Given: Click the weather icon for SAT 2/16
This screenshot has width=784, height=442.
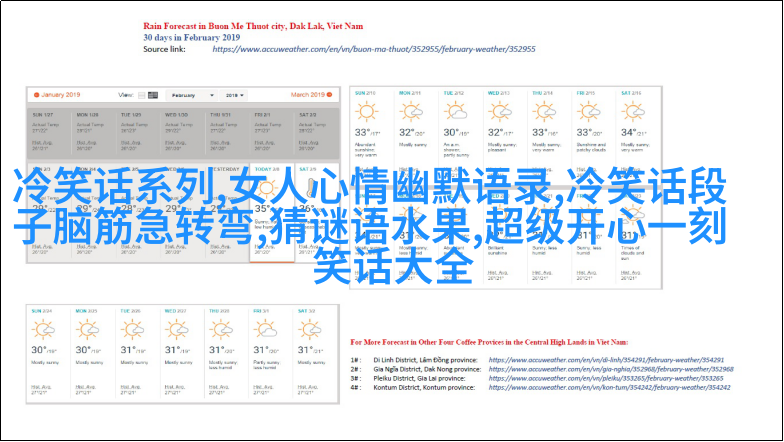Looking at the screenshot, I should (x=632, y=112).
